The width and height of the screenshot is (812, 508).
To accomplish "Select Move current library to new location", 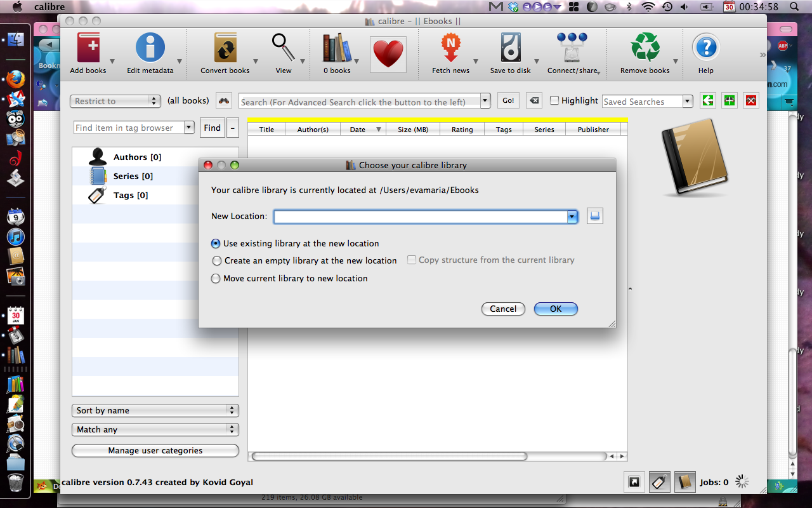I will [216, 278].
